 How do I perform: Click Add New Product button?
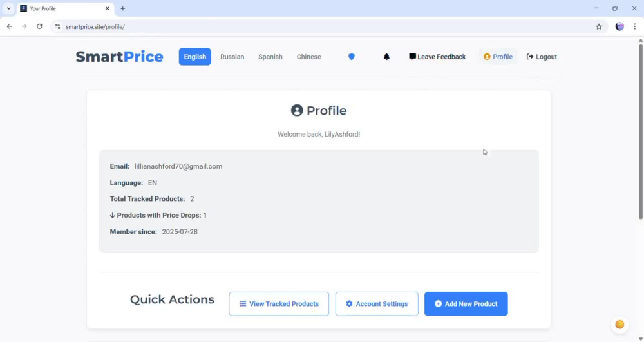point(466,304)
